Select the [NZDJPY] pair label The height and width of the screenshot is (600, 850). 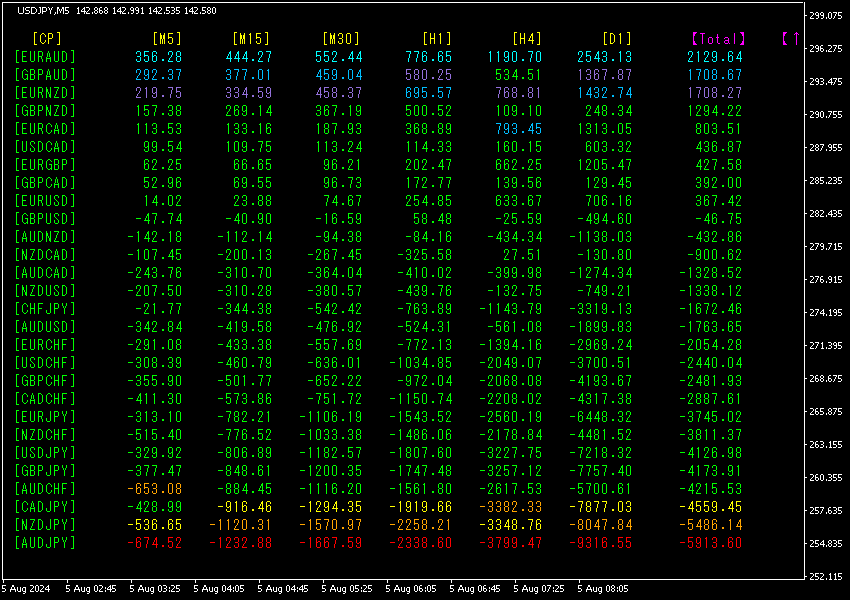pyautogui.click(x=45, y=524)
